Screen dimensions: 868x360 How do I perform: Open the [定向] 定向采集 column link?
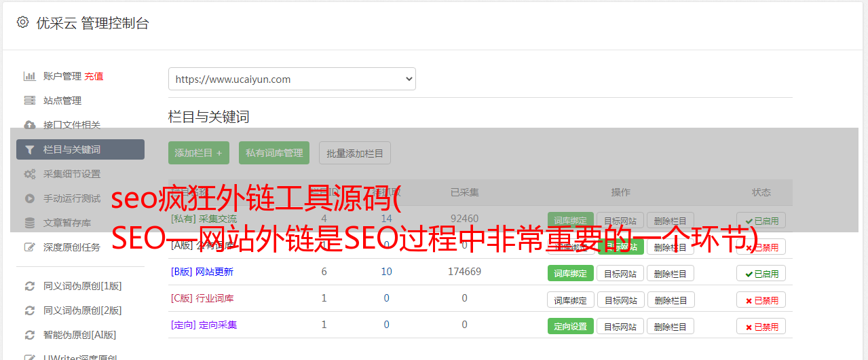point(204,325)
